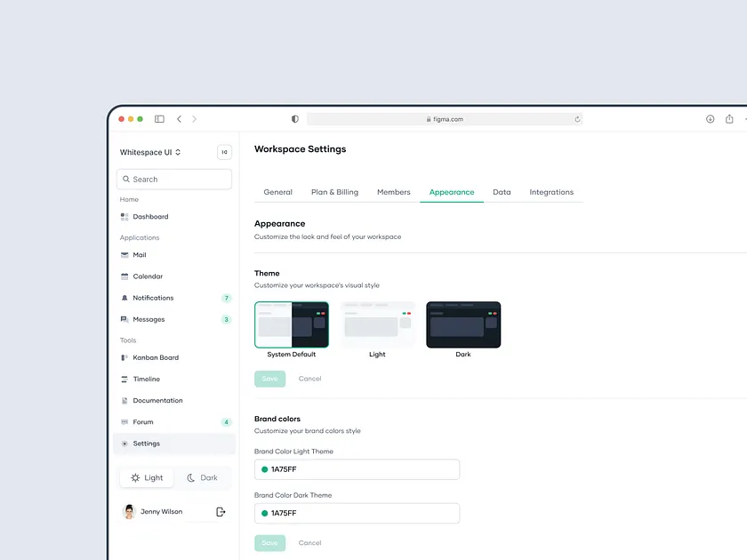
Task: Click the search magnifier icon
Action: [126, 179]
